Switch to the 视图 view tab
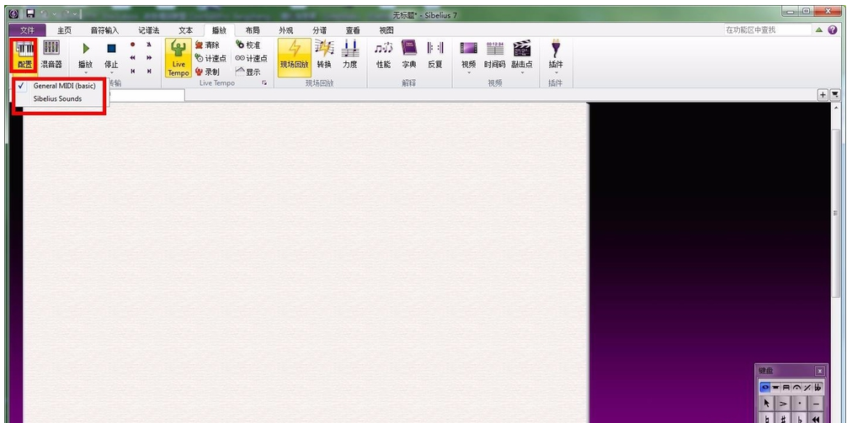 tap(386, 30)
